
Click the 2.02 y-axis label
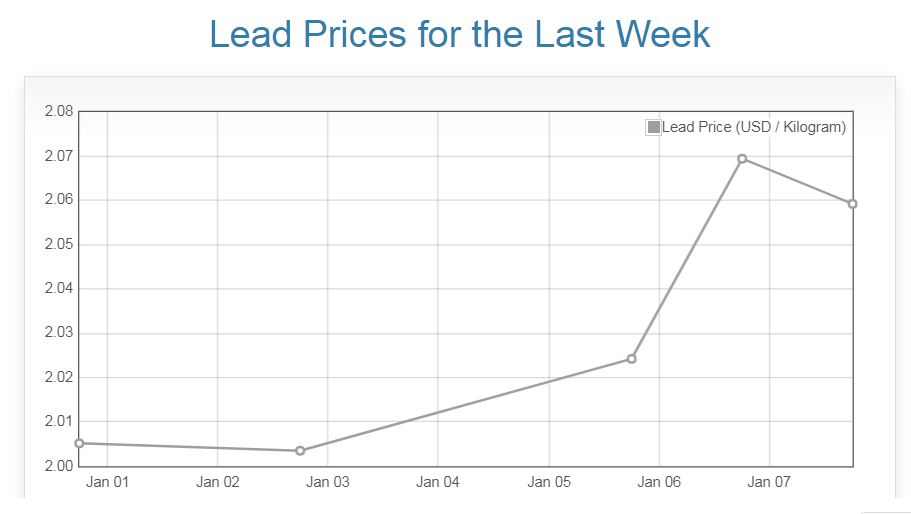point(59,377)
